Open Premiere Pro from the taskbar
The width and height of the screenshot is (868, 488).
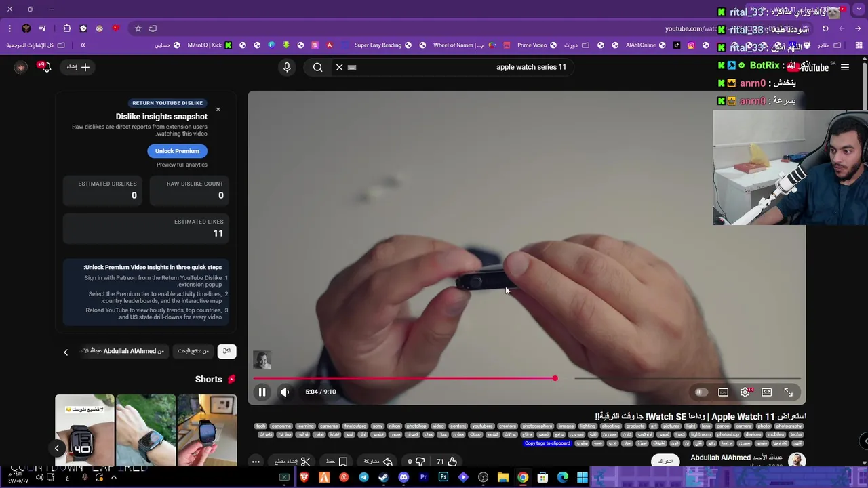click(x=424, y=477)
